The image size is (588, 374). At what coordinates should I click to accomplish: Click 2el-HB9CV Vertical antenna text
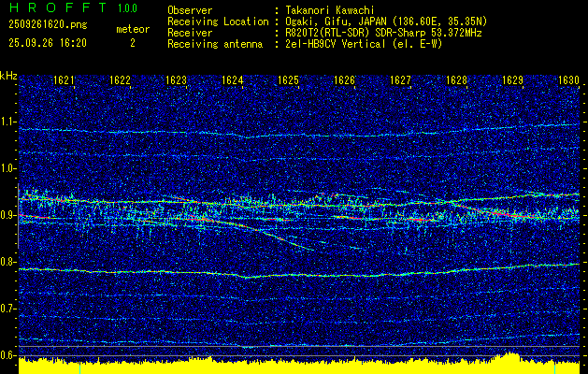pos(365,44)
